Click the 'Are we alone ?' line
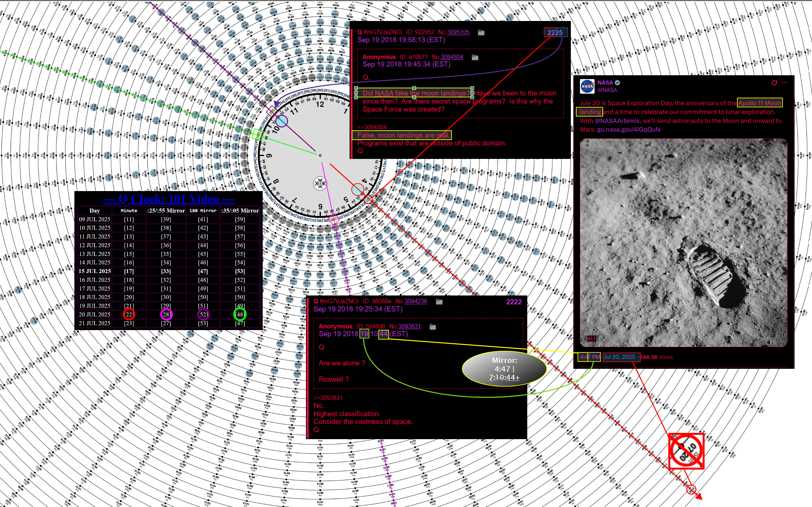Viewport: 812px width, 507px height. pyautogui.click(x=342, y=363)
